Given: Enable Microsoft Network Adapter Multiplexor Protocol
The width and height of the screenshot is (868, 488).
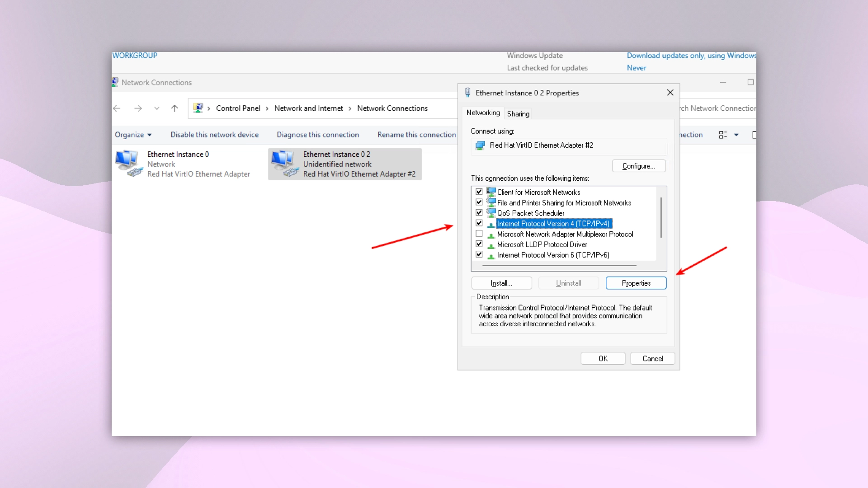Looking at the screenshot, I should pos(479,233).
